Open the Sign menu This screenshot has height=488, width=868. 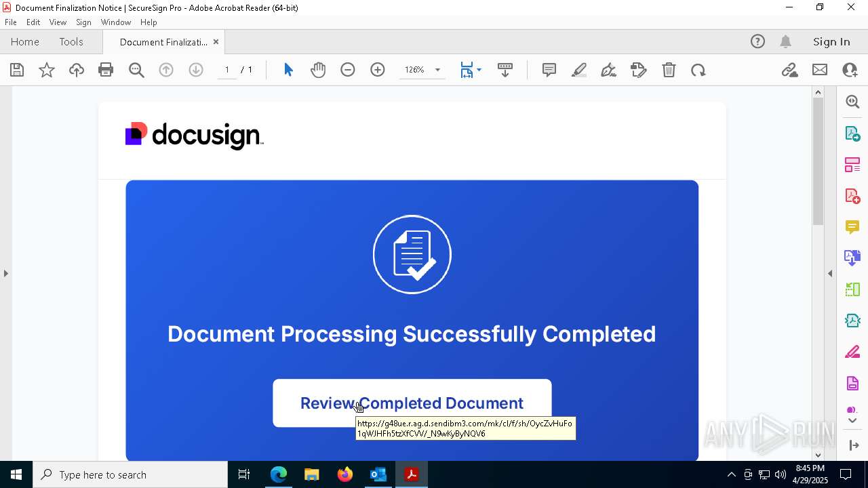[x=84, y=22]
